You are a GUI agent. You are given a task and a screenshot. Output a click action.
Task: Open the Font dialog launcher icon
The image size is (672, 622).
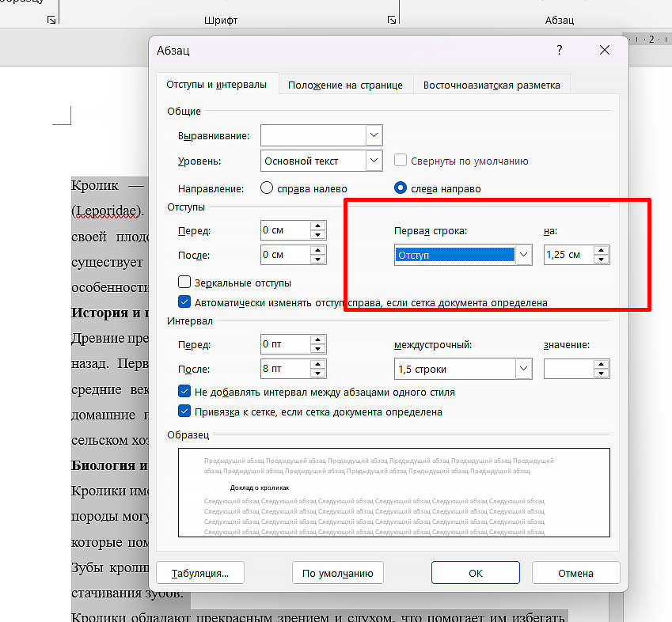pyautogui.click(x=392, y=20)
